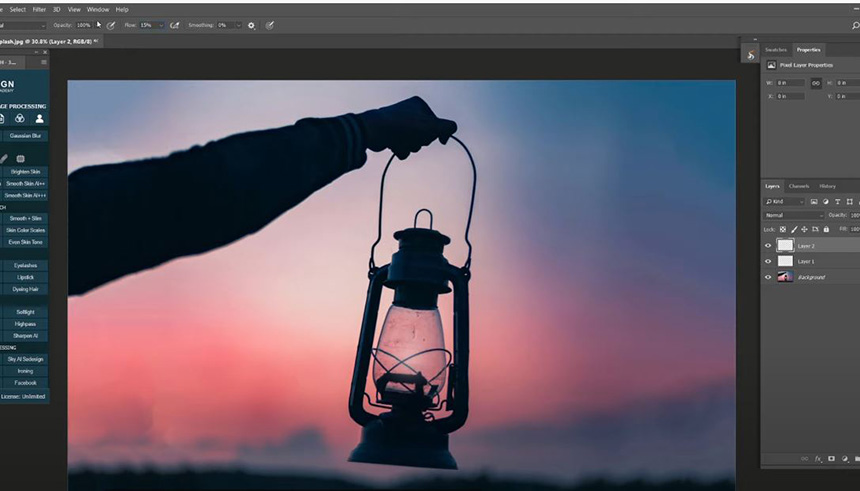This screenshot has width=860, height=491.
Task: Switch to the History tab
Action: (x=827, y=186)
